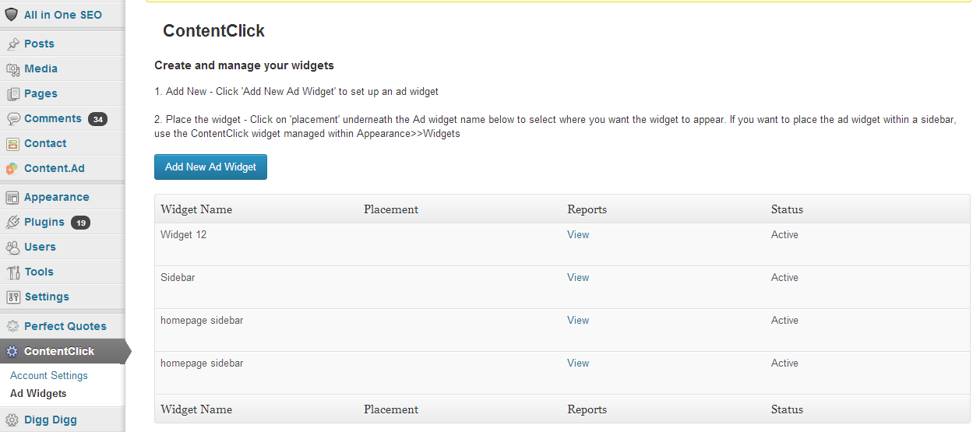Click the Tools wrench icon
The width and height of the screenshot is (980, 432).
pos(12,272)
